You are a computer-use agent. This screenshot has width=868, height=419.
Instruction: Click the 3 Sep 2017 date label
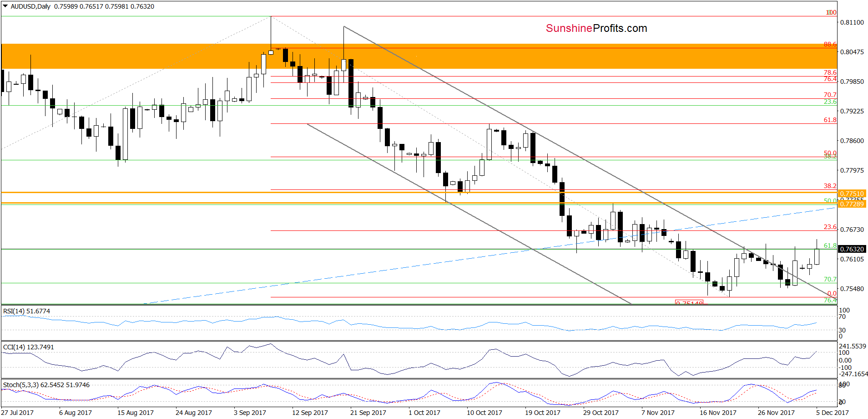[250, 413]
